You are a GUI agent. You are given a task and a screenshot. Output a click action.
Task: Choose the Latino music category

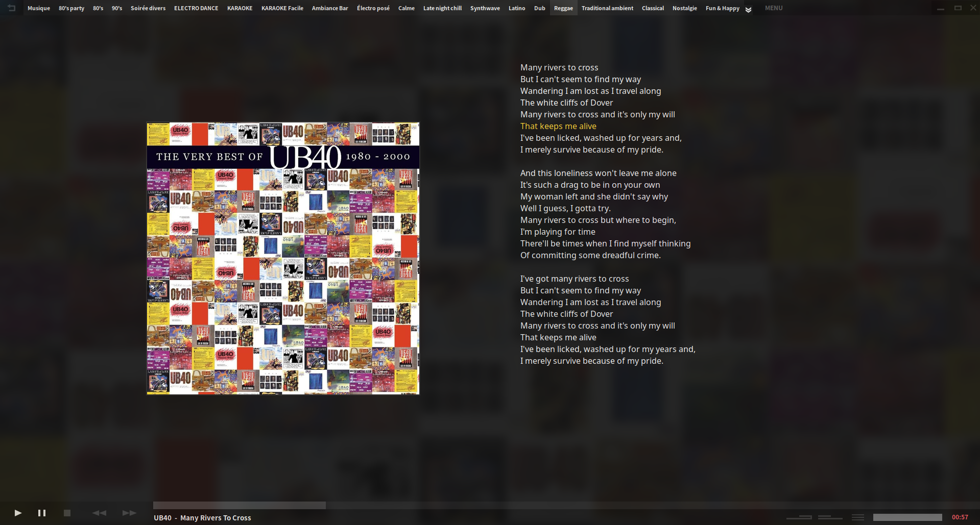(x=517, y=8)
